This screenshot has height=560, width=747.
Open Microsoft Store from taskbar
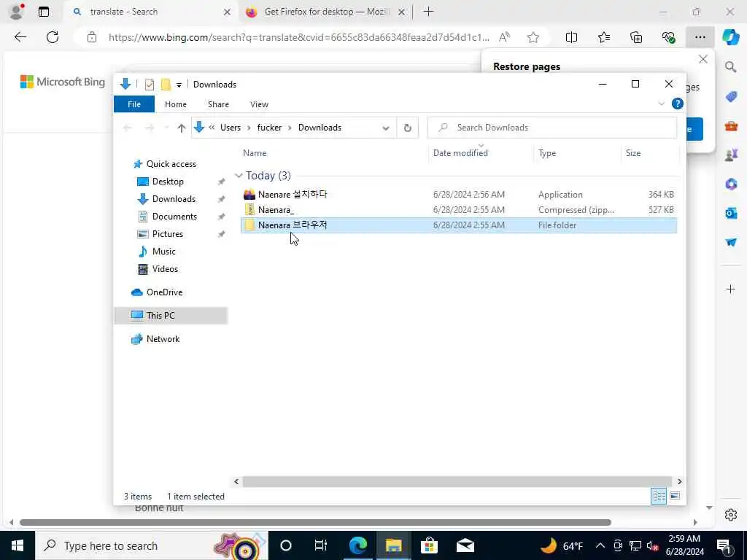pos(429,545)
